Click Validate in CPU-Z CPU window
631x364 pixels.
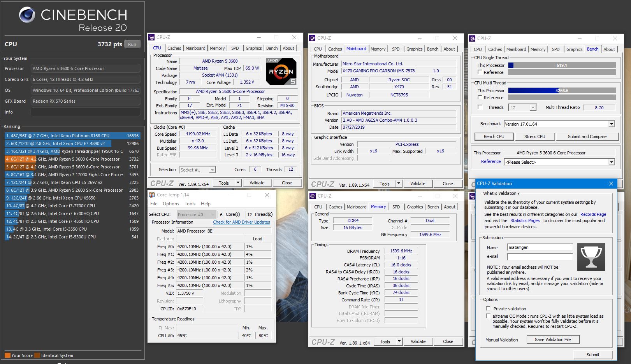point(257,183)
